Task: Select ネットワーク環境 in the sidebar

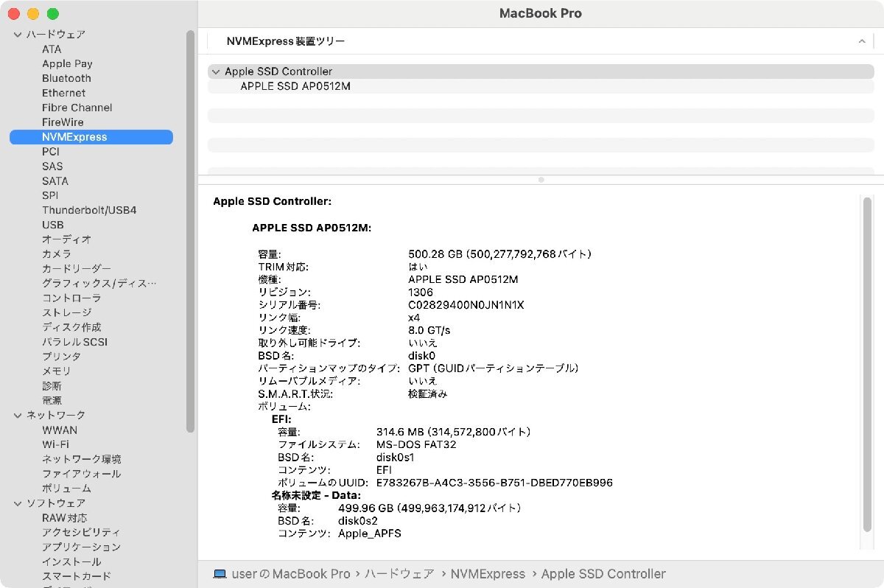Action: 82,459
